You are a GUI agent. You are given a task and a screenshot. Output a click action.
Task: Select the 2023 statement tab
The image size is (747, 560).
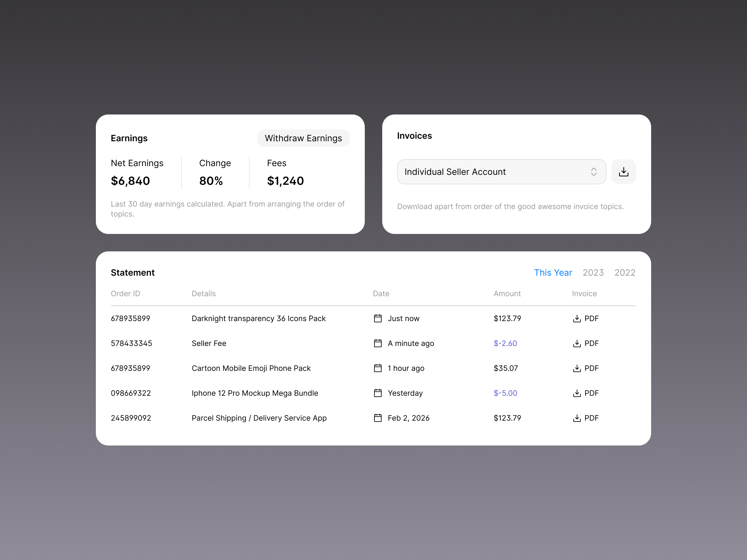[593, 273]
